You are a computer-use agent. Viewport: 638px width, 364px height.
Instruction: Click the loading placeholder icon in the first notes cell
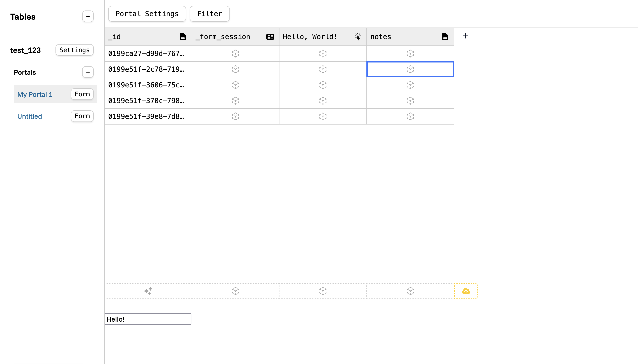tap(410, 54)
